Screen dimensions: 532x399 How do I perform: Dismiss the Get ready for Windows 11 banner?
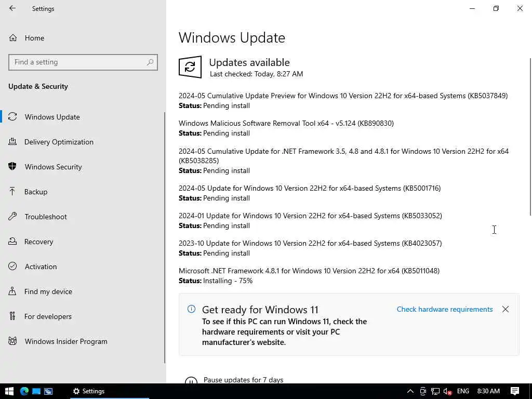pos(505,309)
